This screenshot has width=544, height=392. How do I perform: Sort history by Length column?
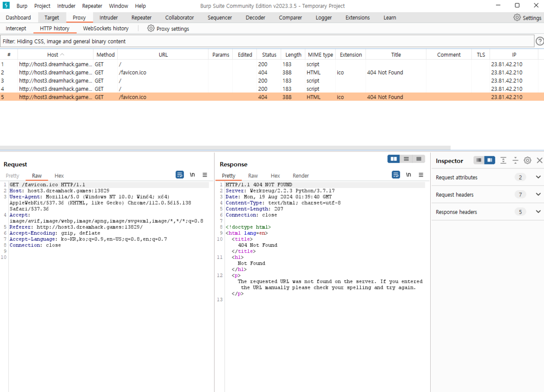(x=293, y=55)
